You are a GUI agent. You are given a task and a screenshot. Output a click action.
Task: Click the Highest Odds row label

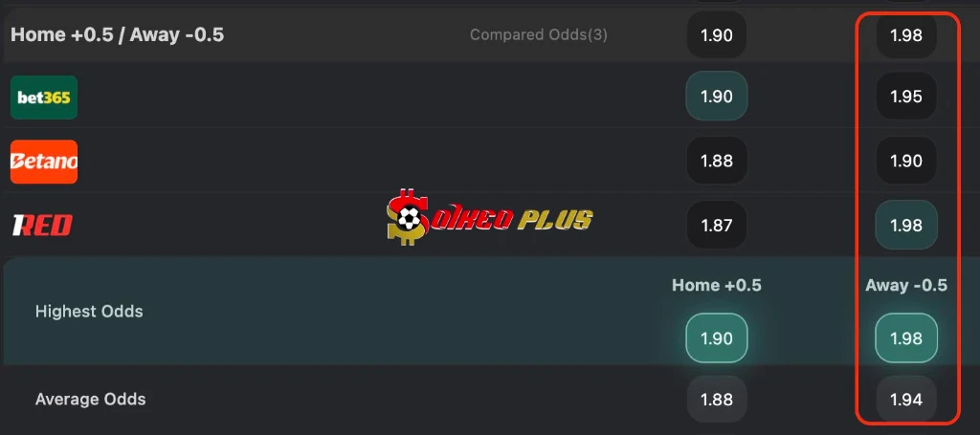[89, 312]
